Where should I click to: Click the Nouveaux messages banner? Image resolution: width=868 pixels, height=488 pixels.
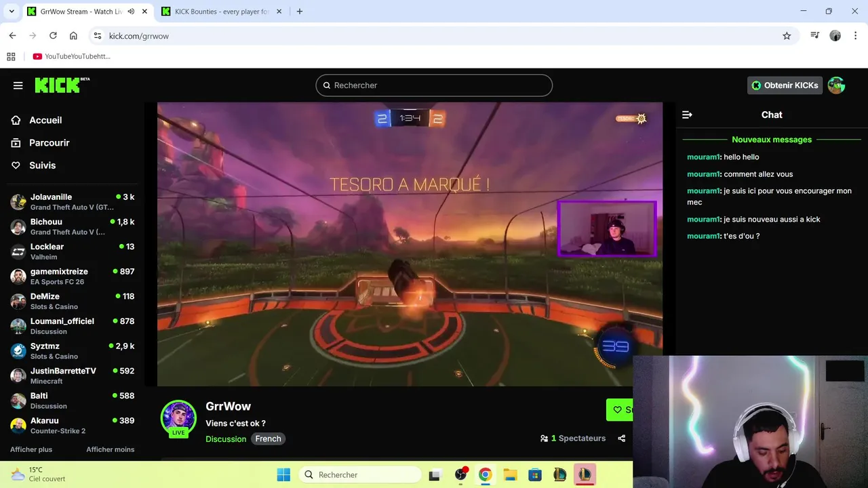pos(772,140)
